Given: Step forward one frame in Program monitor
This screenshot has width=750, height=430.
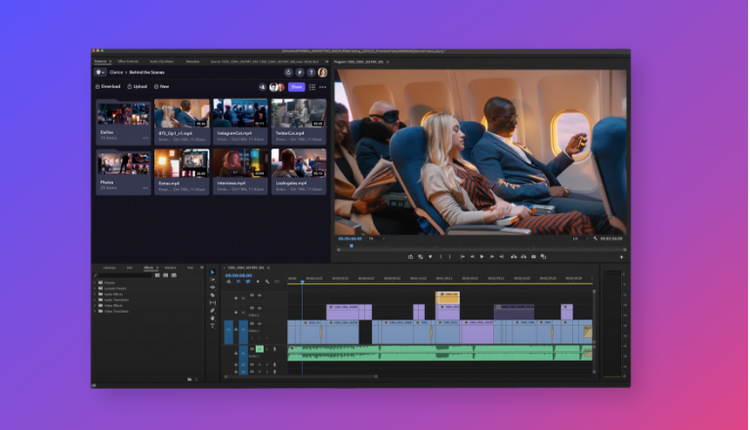Looking at the screenshot, I should (492, 257).
